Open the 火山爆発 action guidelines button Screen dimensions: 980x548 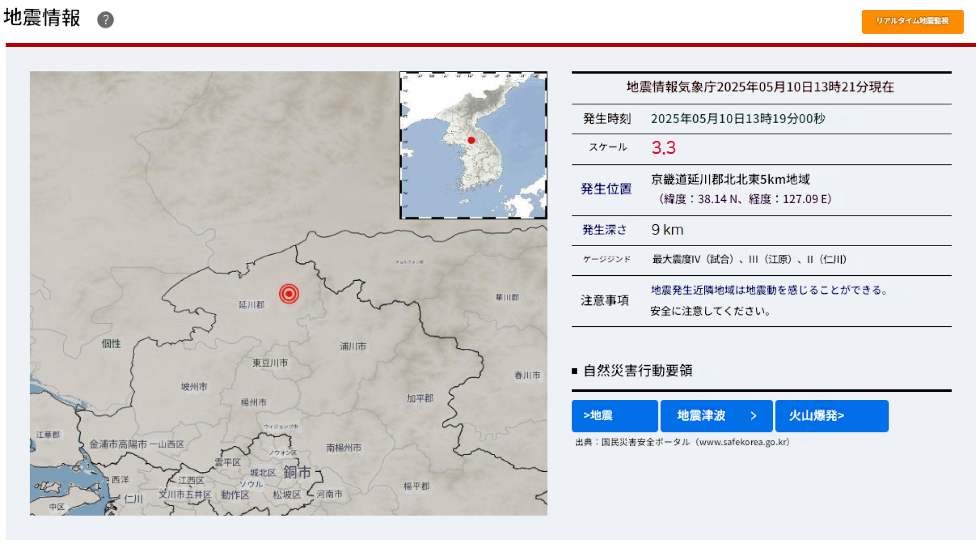pyautogui.click(x=831, y=416)
